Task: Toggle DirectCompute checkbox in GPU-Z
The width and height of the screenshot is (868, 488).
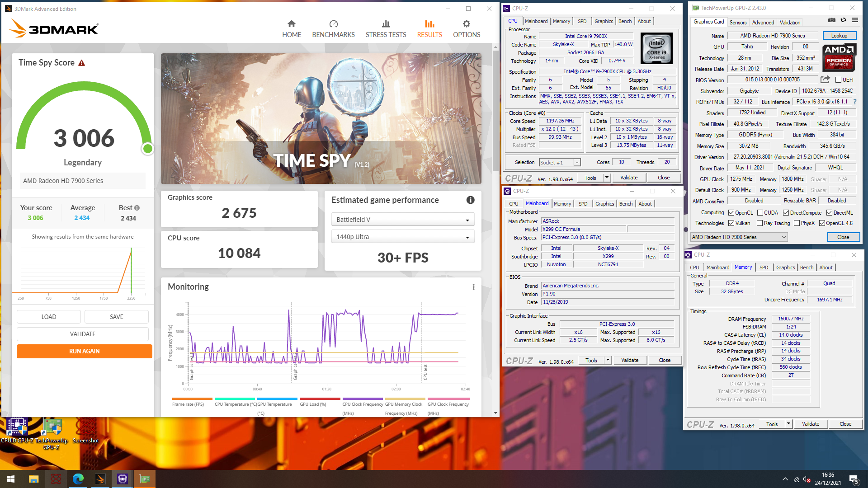Action: point(786,213)
